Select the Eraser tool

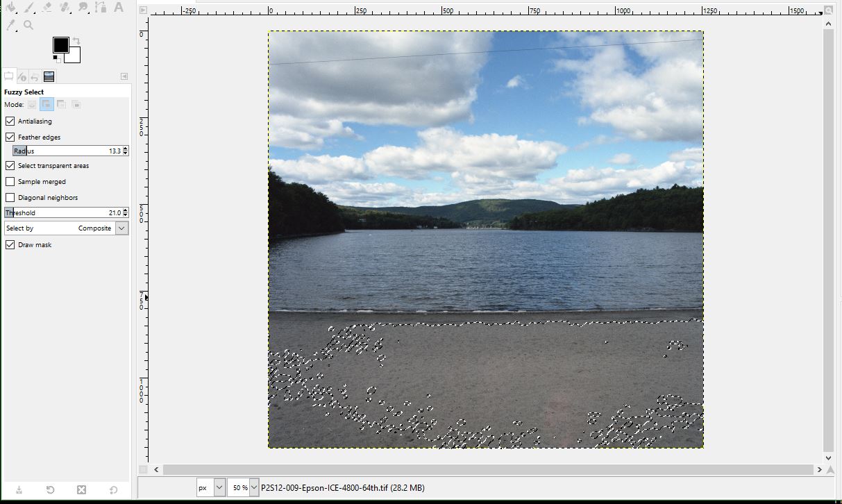pos(47,7)
